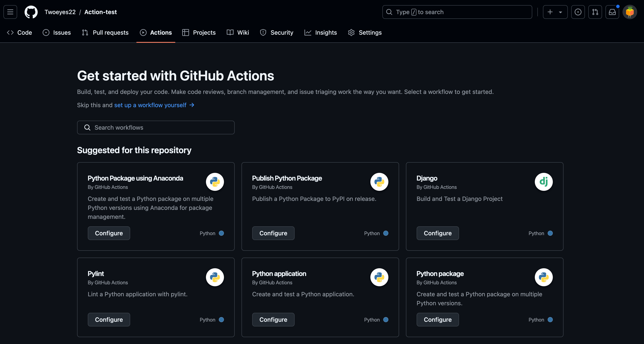Viewport: 644px width, 344px height.
Task: Click the Get started with GitHub Actions heading
Action: point(176,76)
